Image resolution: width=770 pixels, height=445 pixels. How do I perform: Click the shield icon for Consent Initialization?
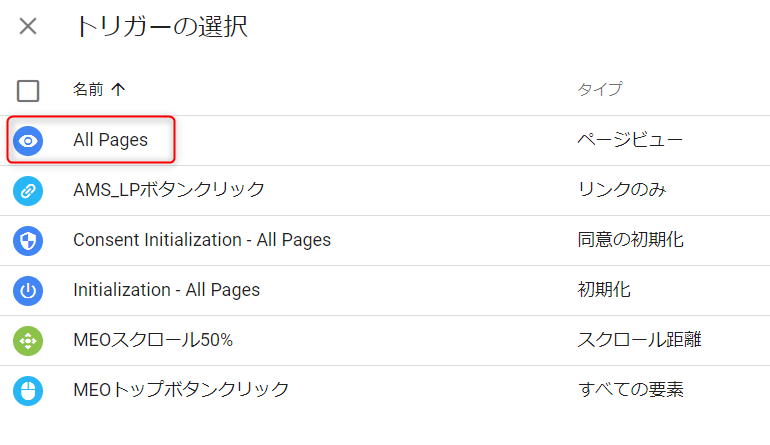click(x=28, y=241)
